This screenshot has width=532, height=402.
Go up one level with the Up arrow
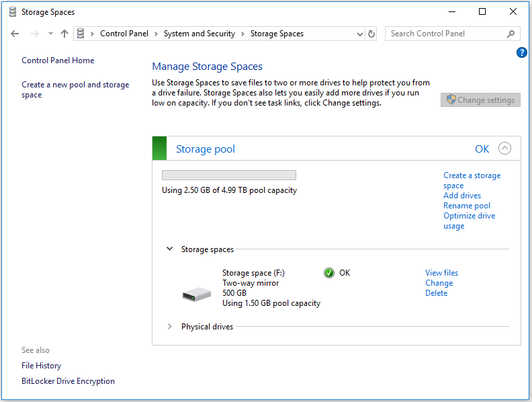point(64,33)
